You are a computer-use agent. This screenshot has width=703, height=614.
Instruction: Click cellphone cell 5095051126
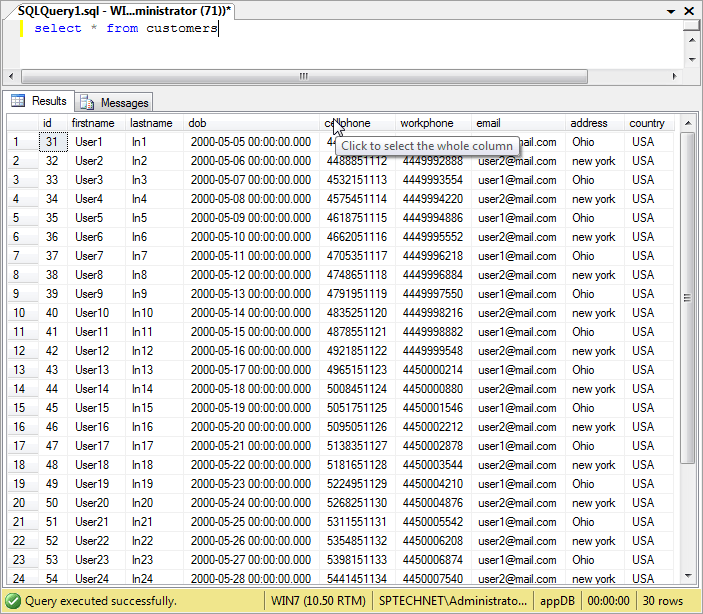(x=357, y=427)
